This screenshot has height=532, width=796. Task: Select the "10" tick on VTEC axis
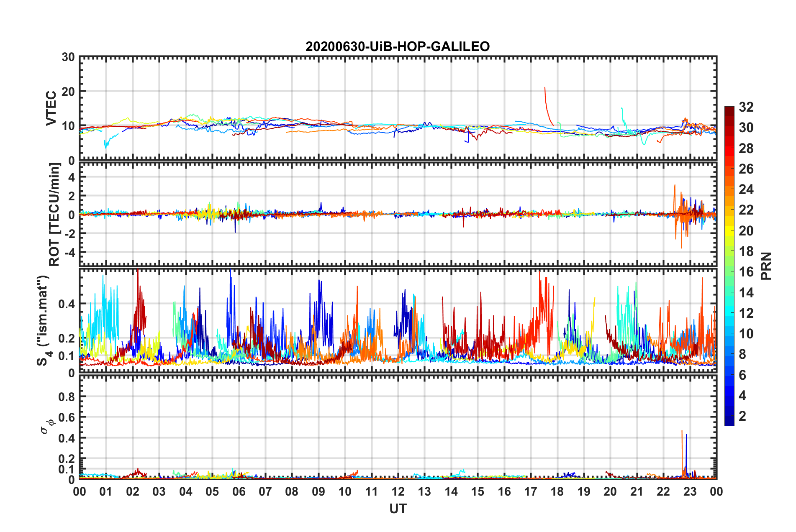tap(68, 126)
